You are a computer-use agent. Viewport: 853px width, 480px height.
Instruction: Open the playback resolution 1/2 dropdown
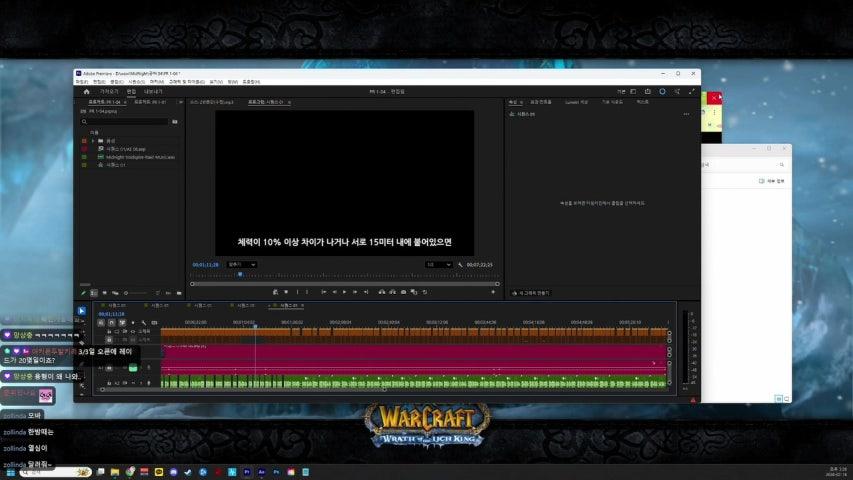[x=438, y=265]
